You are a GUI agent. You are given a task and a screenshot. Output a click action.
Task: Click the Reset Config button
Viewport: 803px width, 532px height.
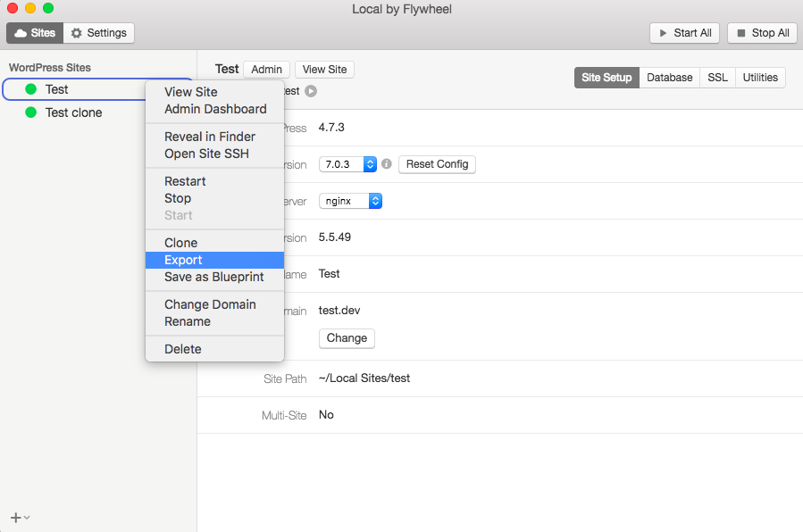coord(437,164)
